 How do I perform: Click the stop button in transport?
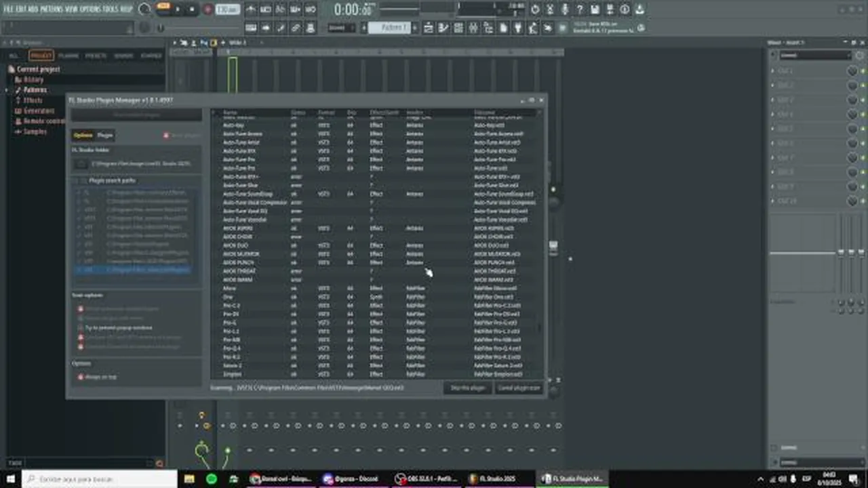(192, 10)
